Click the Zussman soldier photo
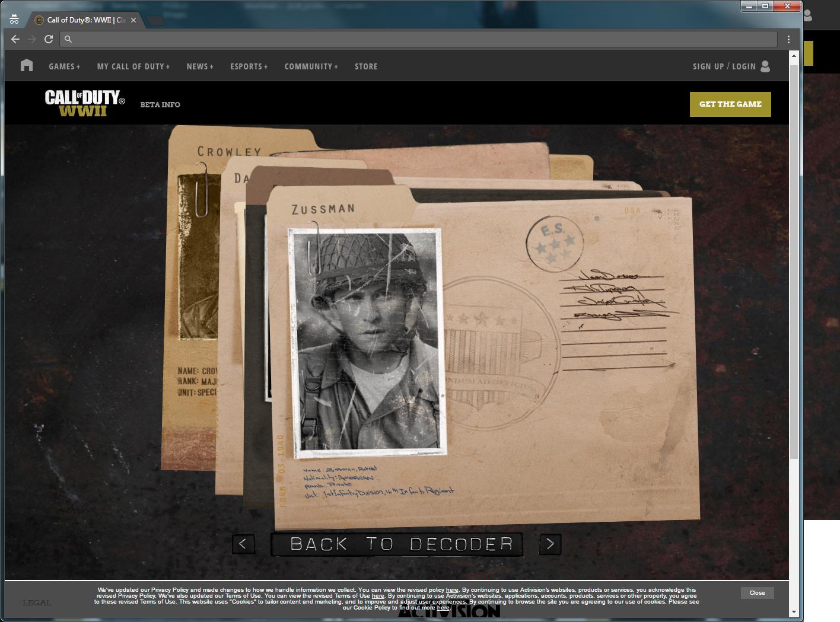This screenshot has height=622, width=840. point(367,343)
